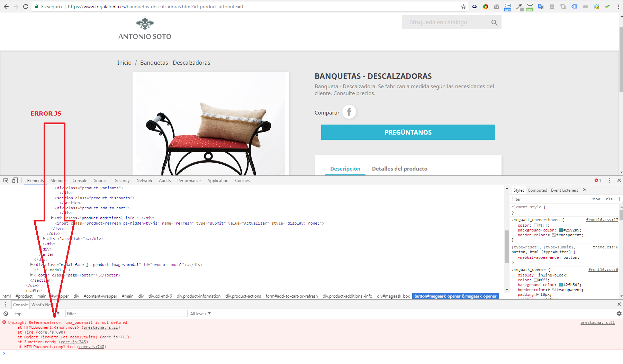623x364 pixels.
Task: Open the Network tab
Action: [x=144, y=180]
